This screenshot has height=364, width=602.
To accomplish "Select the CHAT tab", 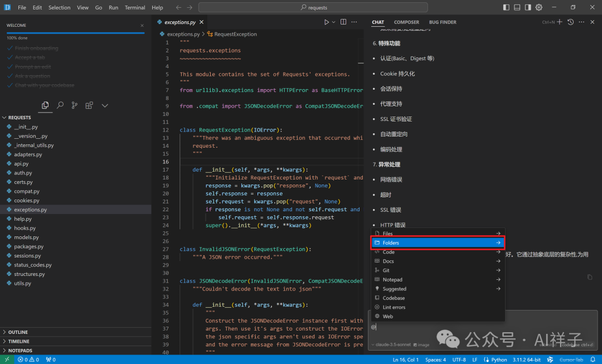I will (x=378, y=22).
